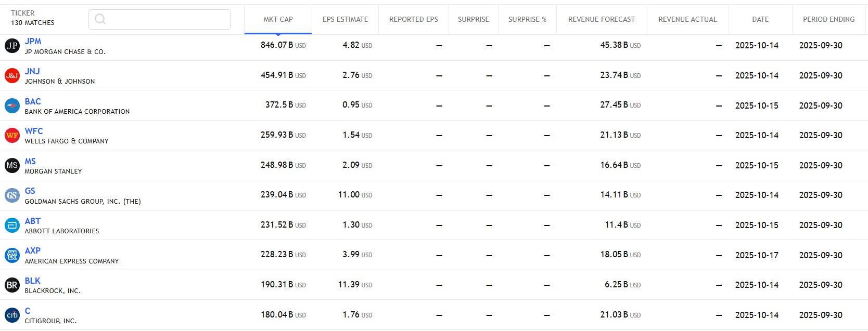Viewport: 868px width, 331px height.
Task: Open the BAC ticker link
Action: [x=33, y=102]
